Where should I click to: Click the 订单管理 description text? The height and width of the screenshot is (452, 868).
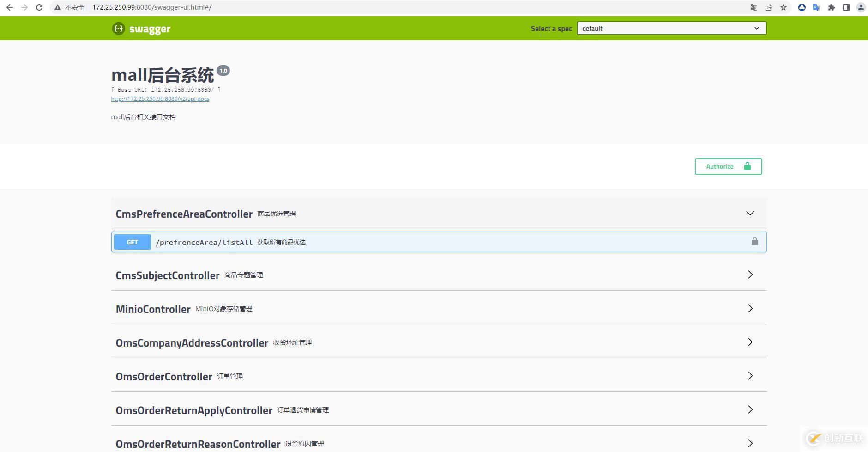(230, 376)
